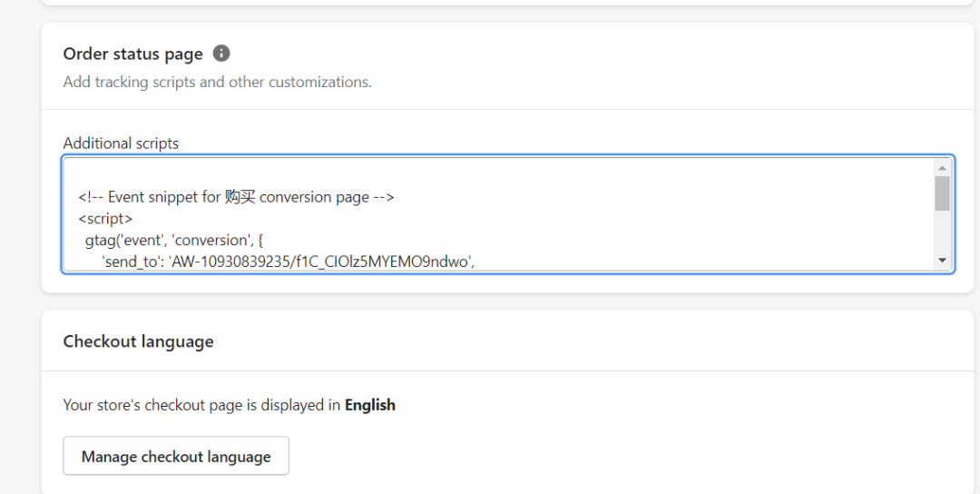Click the bold "English" language text
980x494 pixels.
(x=370, y=405)
